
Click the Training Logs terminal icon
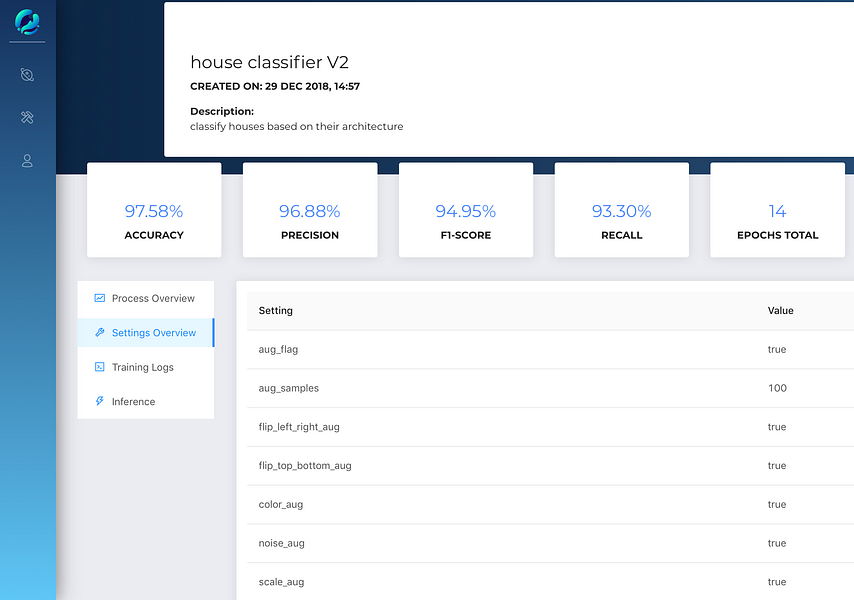100,366
